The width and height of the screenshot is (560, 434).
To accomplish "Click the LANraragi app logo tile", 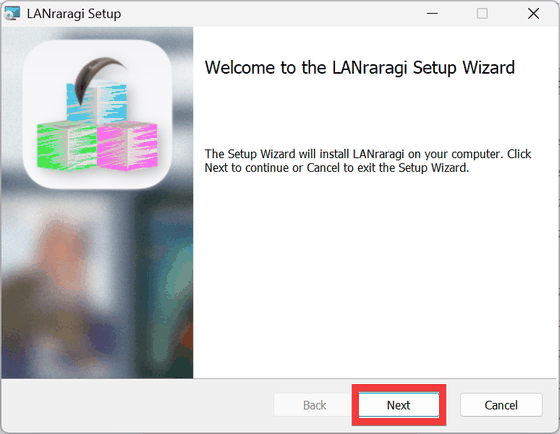I will [97, 114].
